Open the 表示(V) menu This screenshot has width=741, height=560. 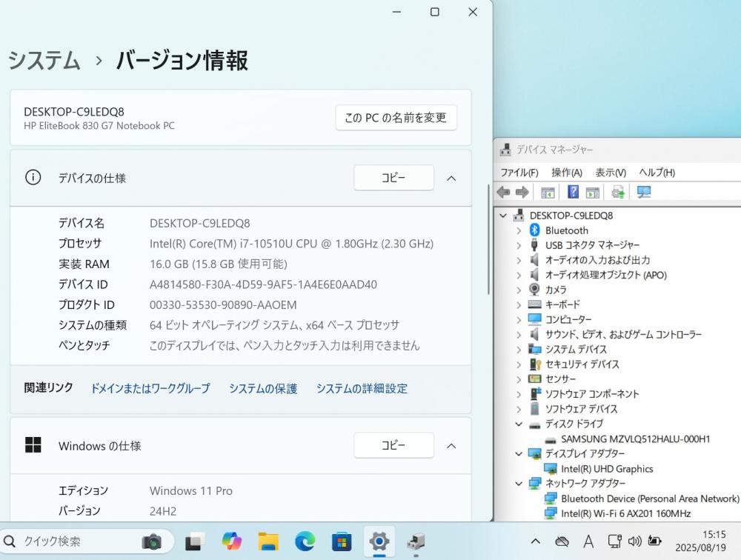click(x=611, y=173)
